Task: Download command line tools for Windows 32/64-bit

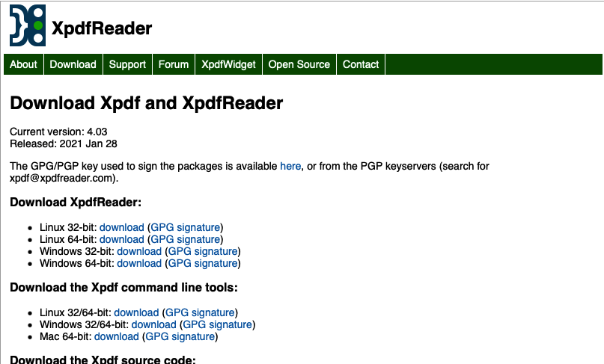Action: [x=153, y=324]
